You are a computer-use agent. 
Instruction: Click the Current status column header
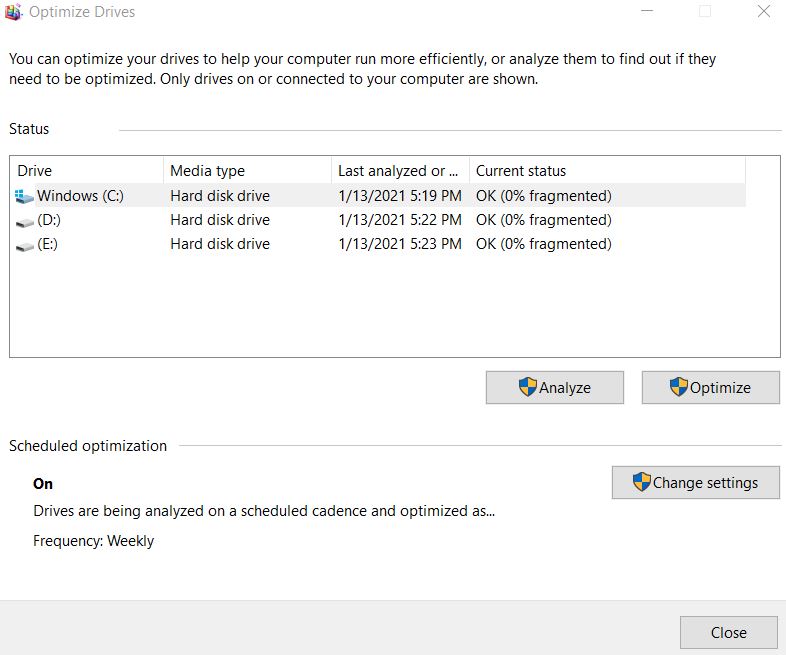tap(608, 171)
